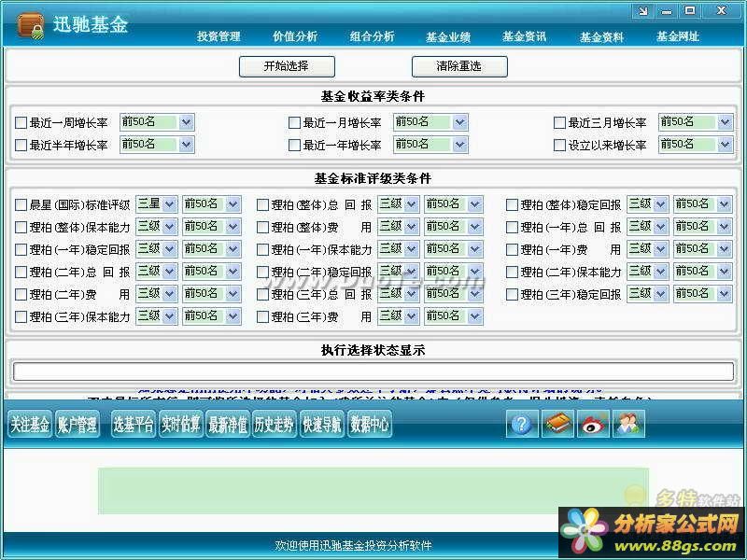Open 最新净值 toolbar button

point(228,424)
